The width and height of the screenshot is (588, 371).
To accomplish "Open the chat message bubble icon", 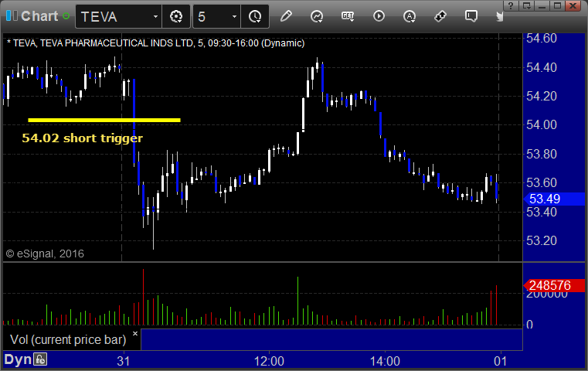I will click(x=471, y=16).
